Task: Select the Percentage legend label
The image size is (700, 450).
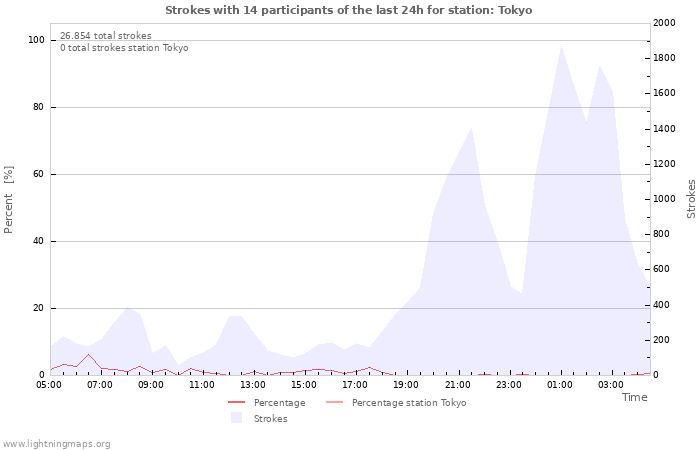Action: (x=279, y=403)
